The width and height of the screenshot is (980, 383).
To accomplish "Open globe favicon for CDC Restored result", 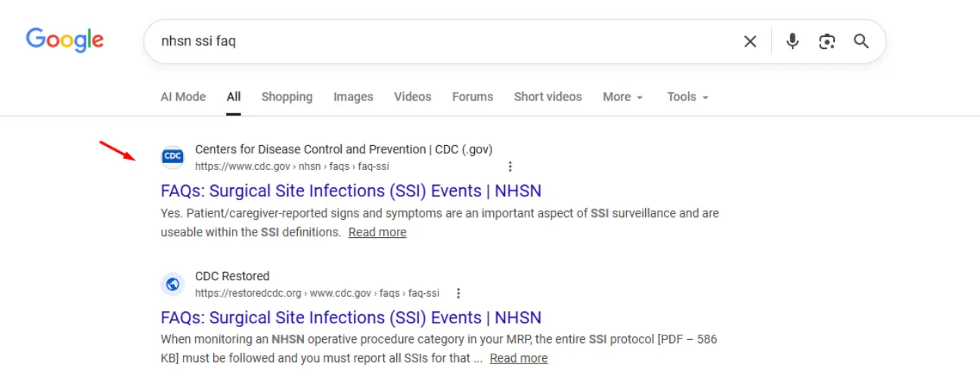I will 173,284.
